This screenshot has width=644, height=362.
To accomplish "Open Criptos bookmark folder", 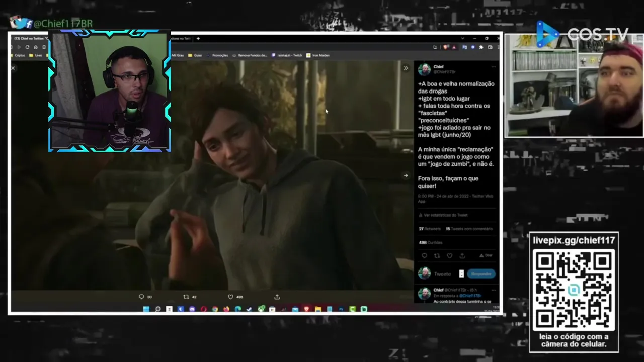I will (17, 55).
